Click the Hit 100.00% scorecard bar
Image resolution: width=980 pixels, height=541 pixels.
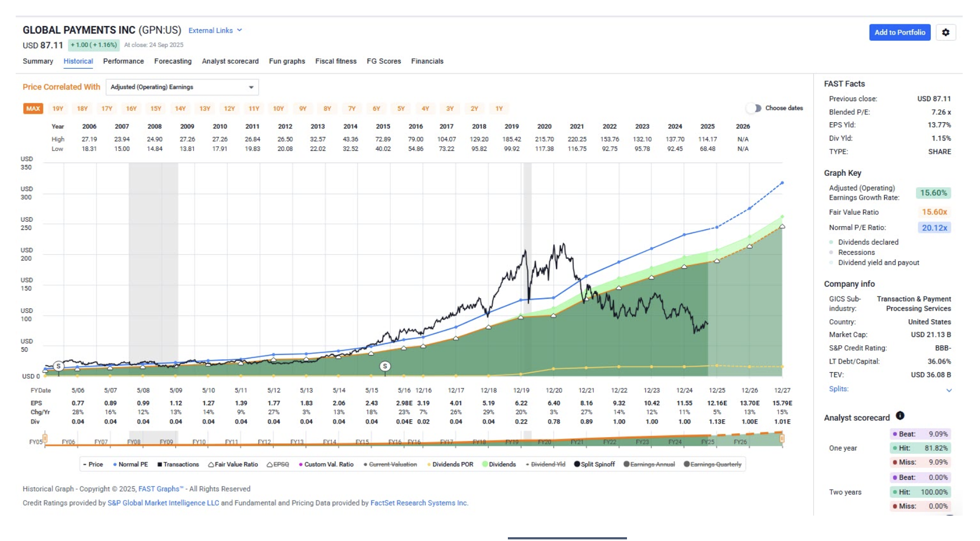[920, 492]
